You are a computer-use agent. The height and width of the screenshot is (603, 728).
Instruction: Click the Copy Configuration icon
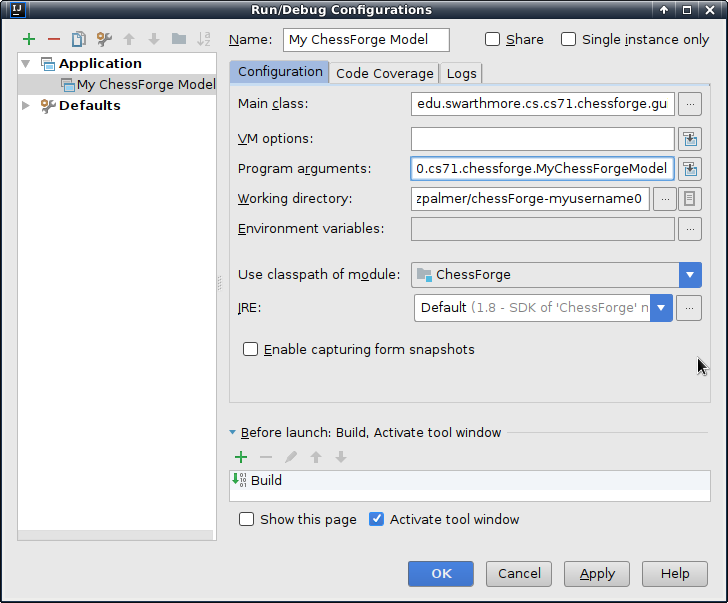(x=79, y=39)
